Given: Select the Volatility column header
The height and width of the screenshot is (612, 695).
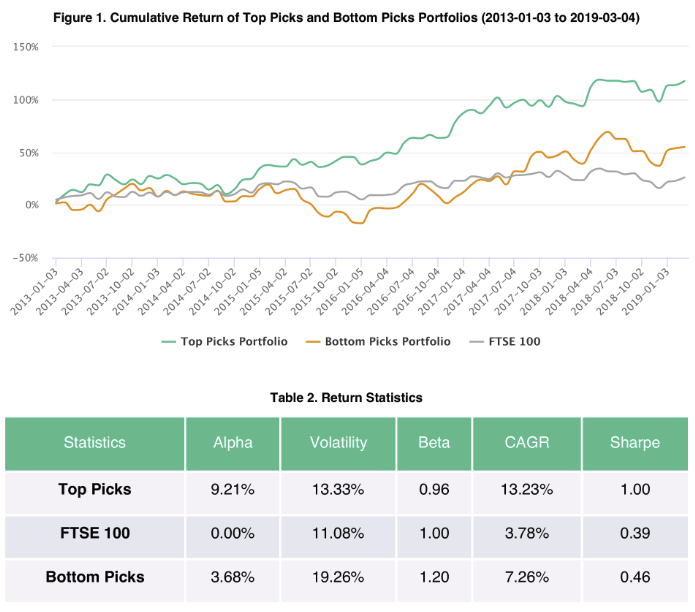Looking at the screenshot, I should 338,442.
